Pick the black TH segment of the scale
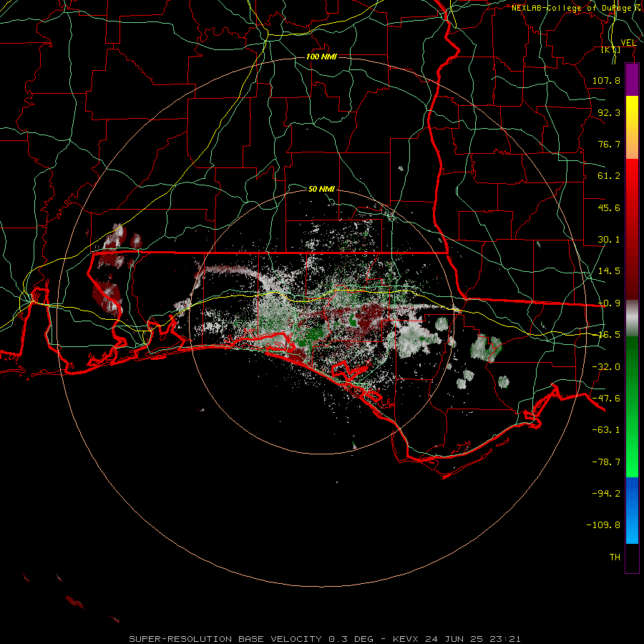Image resolution: width=644 pixels, height=644 pixels. [632, 558]
